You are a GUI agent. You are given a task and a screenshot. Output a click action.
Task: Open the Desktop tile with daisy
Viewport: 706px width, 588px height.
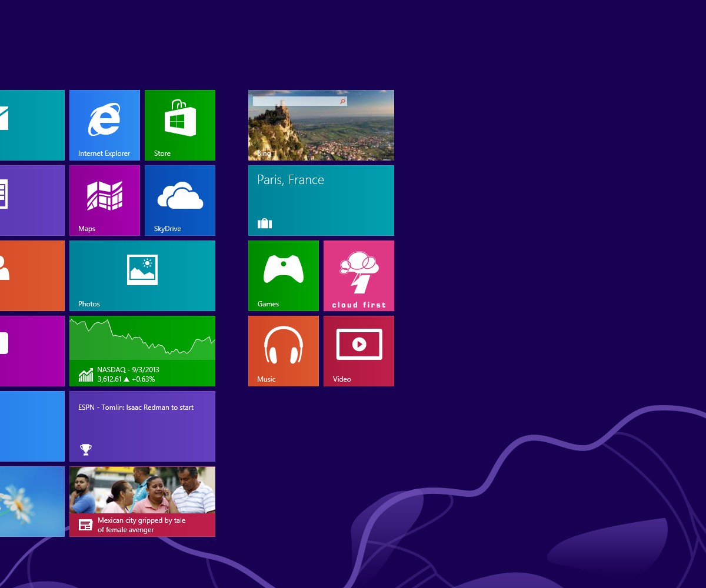32,502
